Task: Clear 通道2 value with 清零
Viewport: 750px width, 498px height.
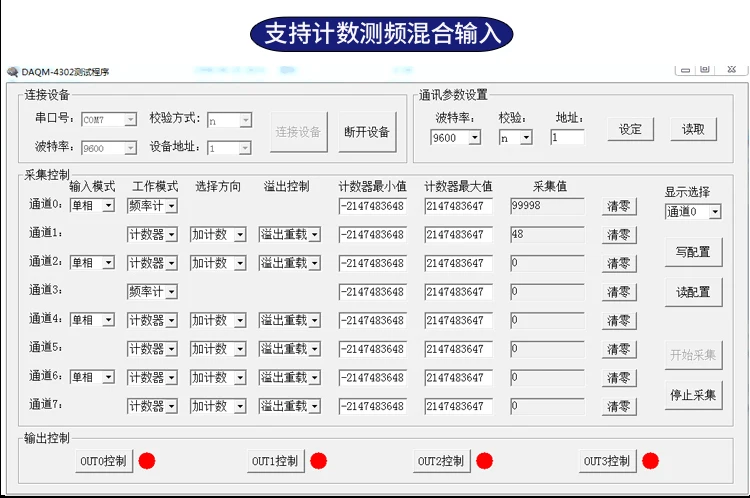Action: pyautogui.click(x=619, y=263)
